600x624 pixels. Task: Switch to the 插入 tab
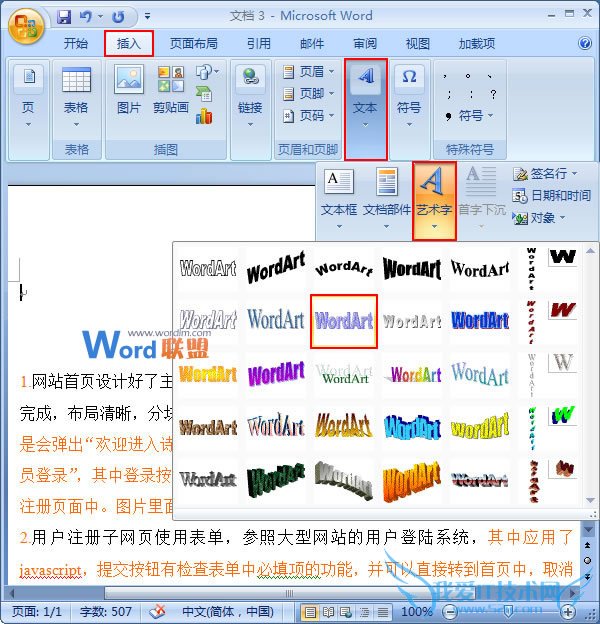tap(129, 43)
